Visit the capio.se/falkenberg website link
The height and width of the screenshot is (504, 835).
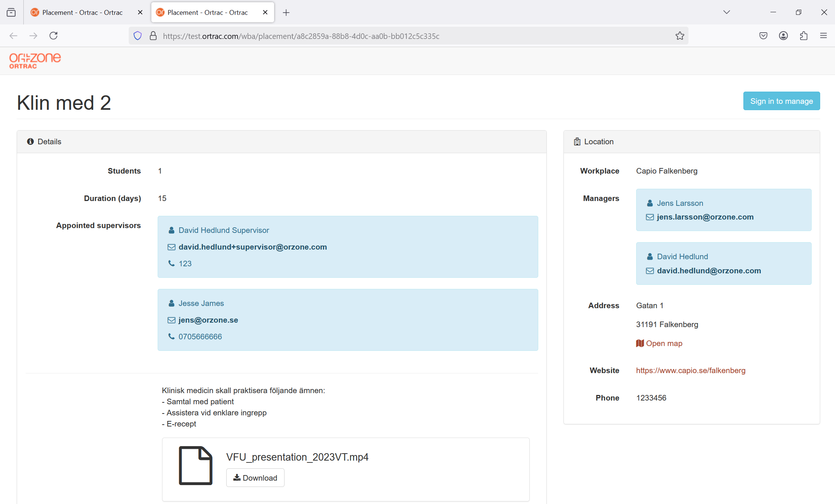coord(690,370)
